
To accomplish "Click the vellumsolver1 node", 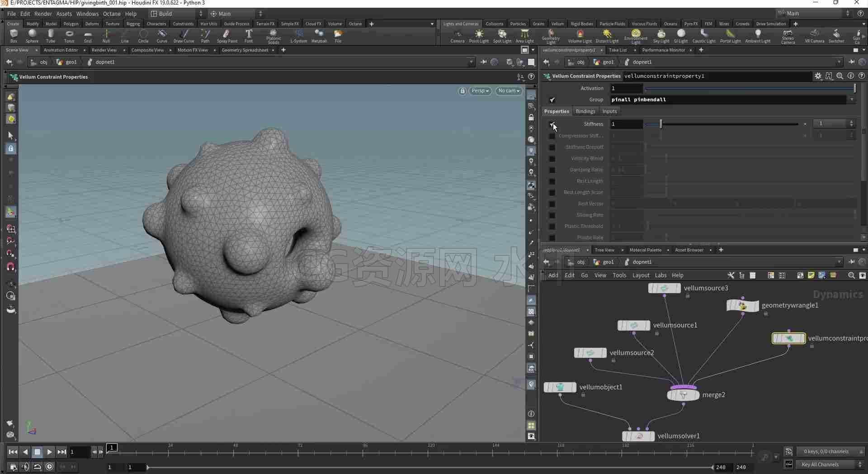I will coord(638,436).
